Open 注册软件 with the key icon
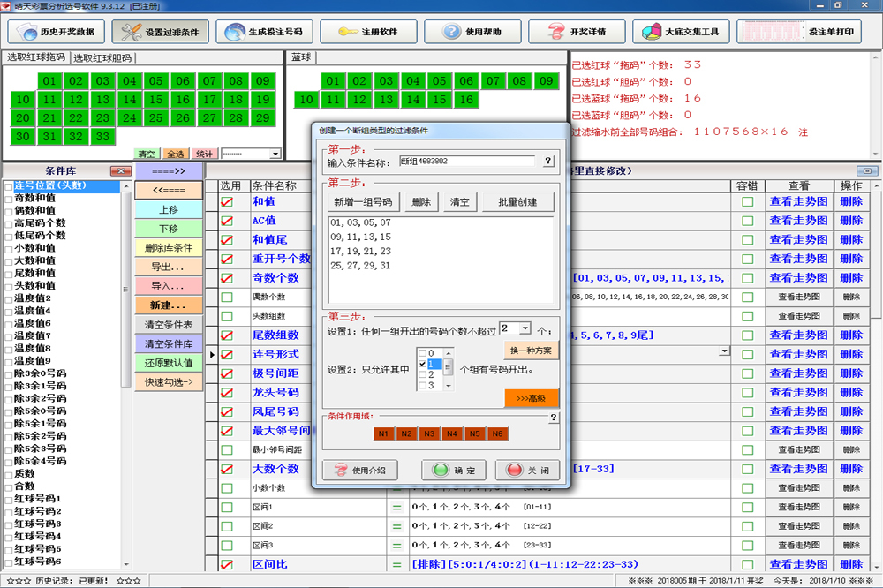Screen dimensions: 883x588 tap(368, 32)
